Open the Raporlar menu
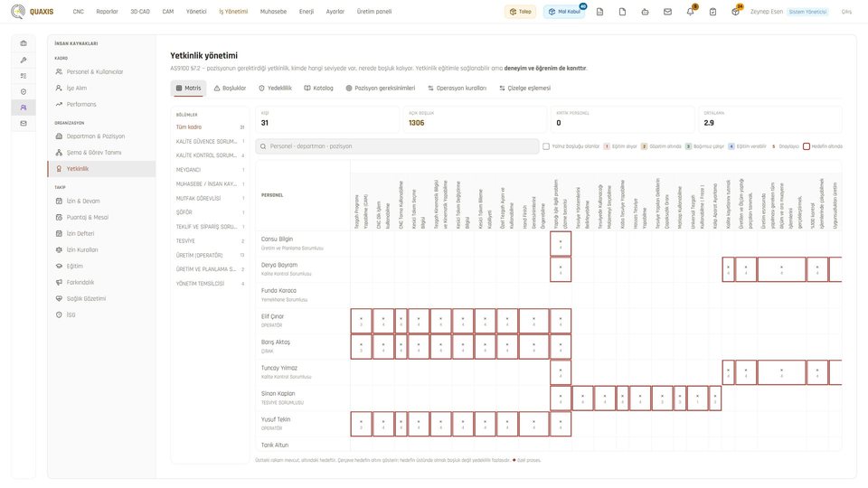 point(107,12)
